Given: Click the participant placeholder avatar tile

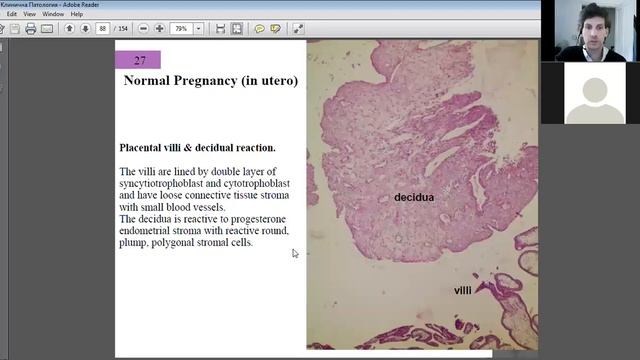Looking at the screenshot, I should coord(595,93).
